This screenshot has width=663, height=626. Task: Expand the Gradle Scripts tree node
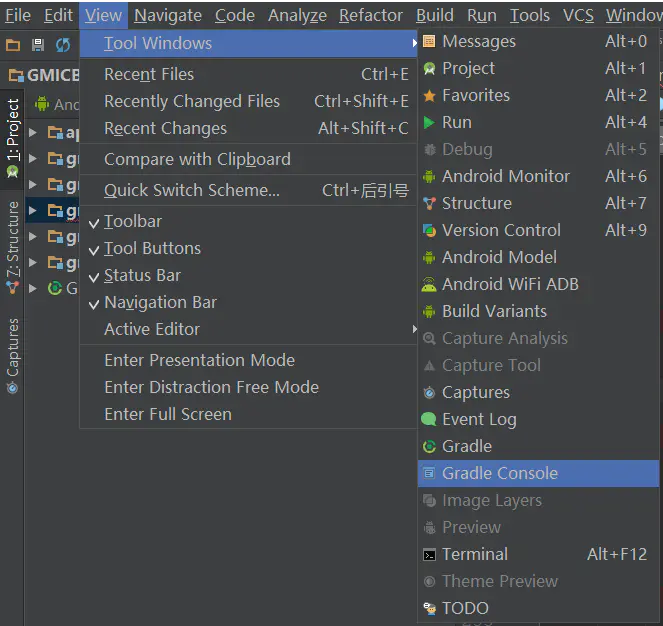[x=33, y=288]
